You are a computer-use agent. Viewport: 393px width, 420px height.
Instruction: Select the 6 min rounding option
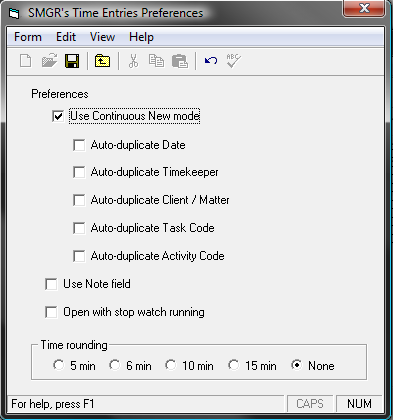[x=115, y=365]
